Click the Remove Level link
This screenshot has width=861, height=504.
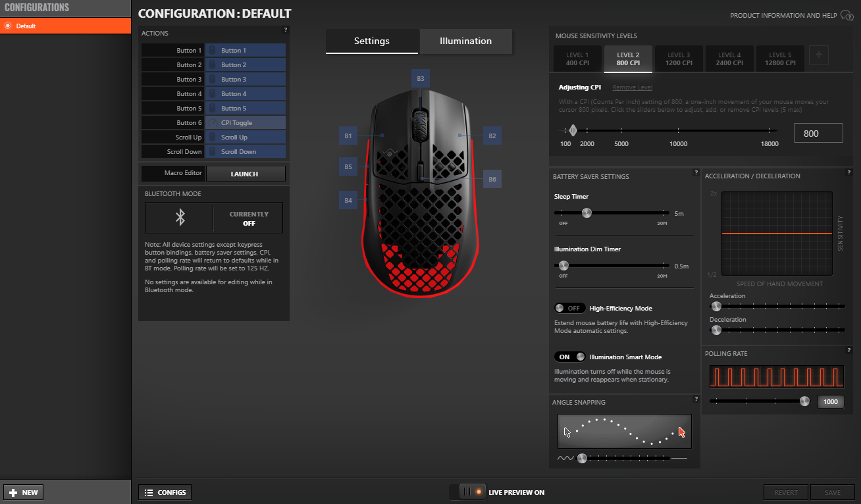click(632, 88)
